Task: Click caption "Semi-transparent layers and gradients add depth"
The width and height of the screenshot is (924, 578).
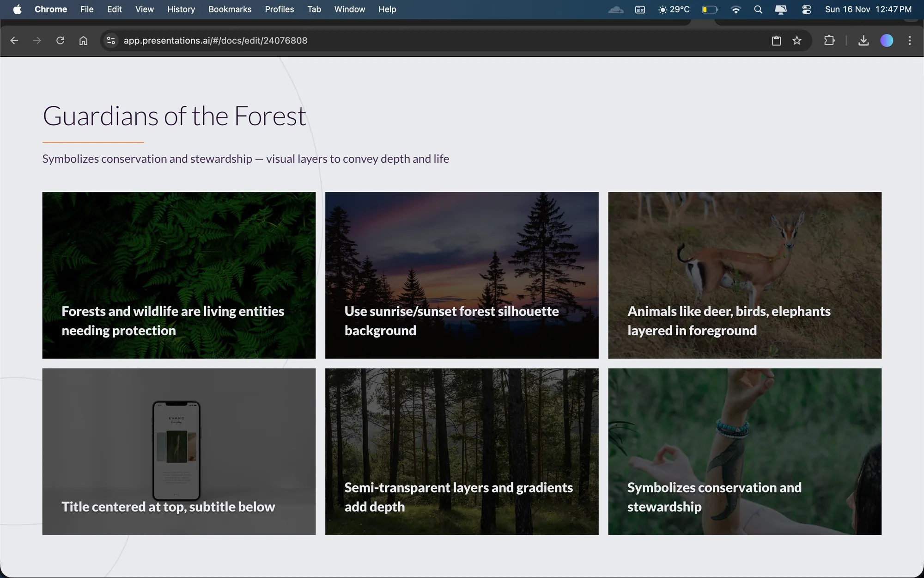Action: point(459,497)
